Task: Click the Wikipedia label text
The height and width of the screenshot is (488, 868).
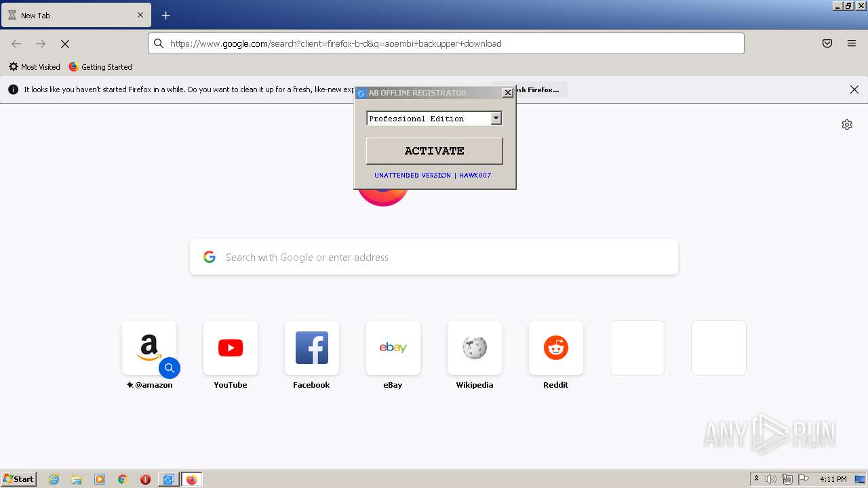Action: [x=475, y=385]
